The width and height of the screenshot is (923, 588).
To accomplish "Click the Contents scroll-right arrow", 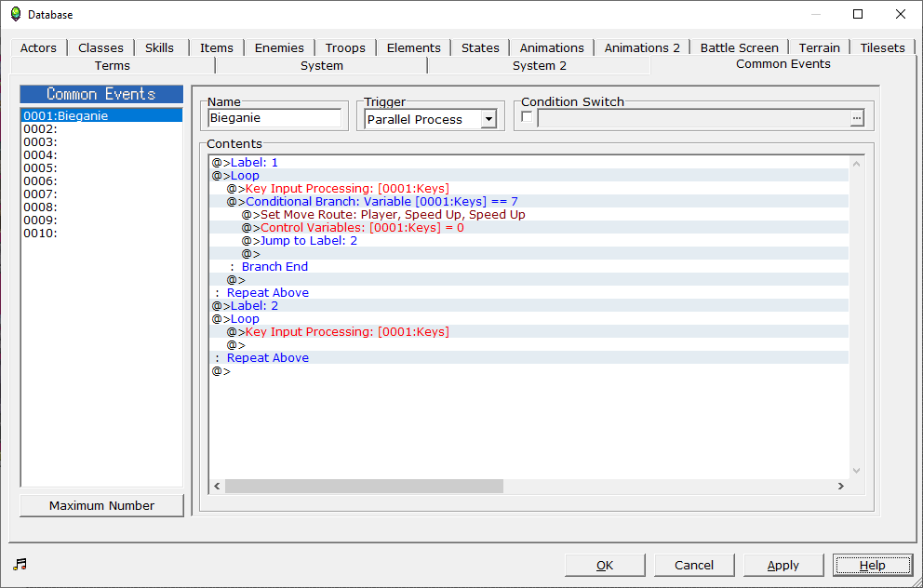I will pyautogui.click(x=841, y=487).
